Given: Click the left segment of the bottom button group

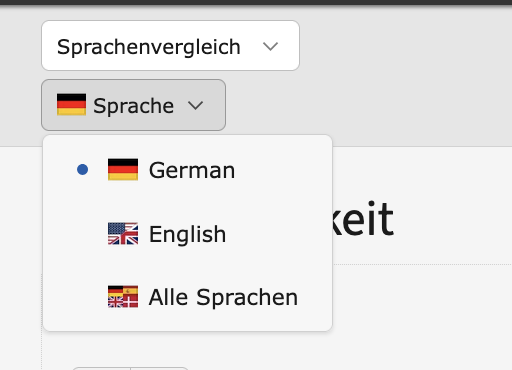Looking at the screenshot, I should coord(101,368).
